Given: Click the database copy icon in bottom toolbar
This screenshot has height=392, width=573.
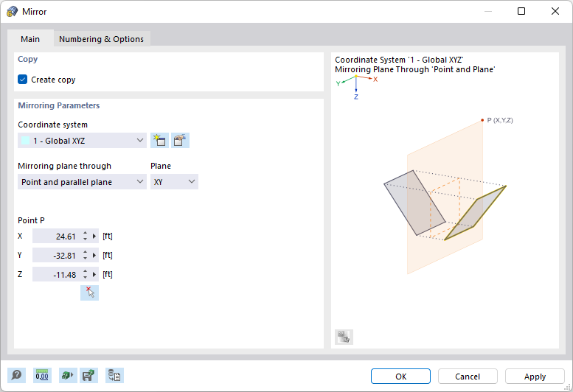Looking at the screenshot, I should click(114, 375).
